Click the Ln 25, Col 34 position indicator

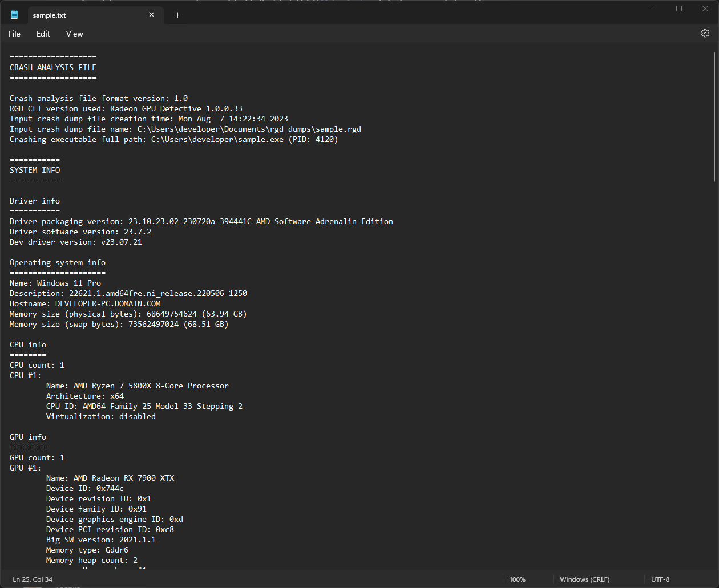tap(33, 579)
